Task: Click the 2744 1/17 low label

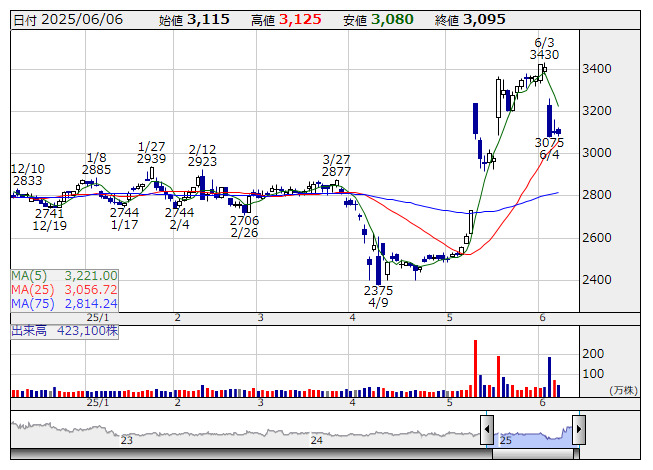Action: 125,219
